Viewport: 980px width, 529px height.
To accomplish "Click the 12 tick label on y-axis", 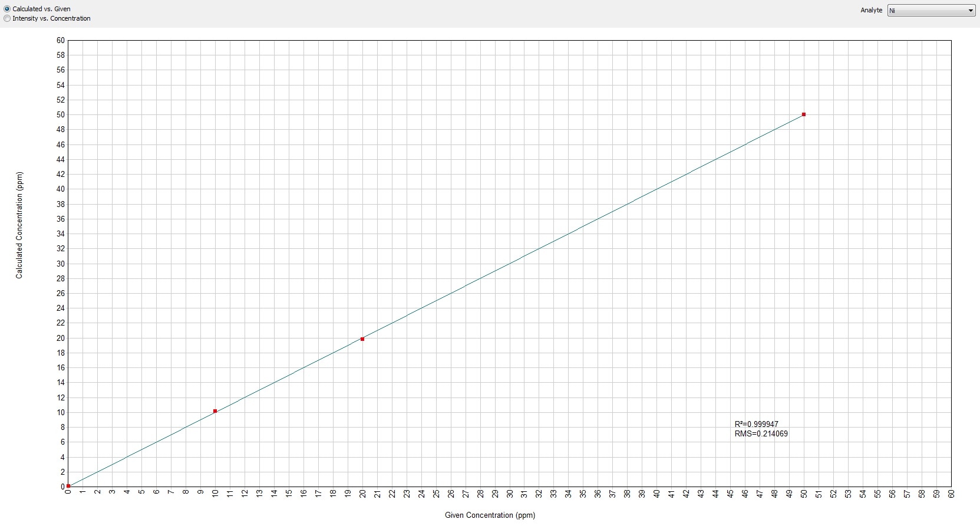I will (61, 397).
